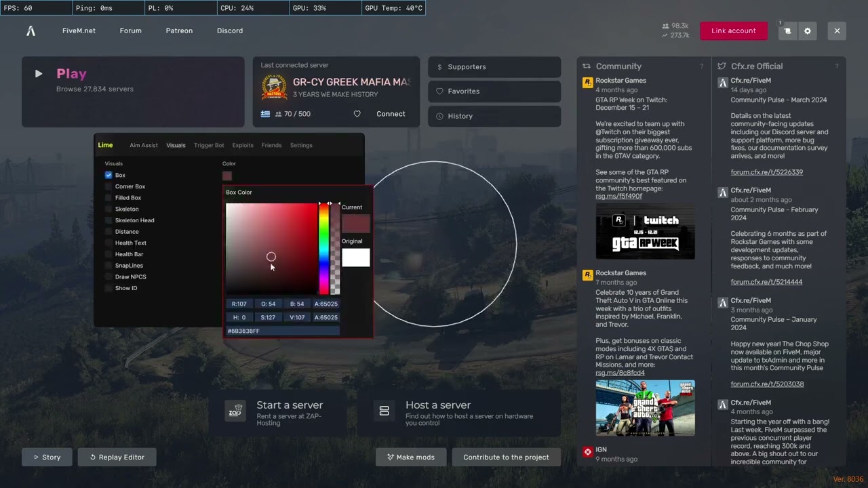The width and height of the screenshot is (868, 488).
Task: Click the Host a server icon
Action: click(384, 411)
